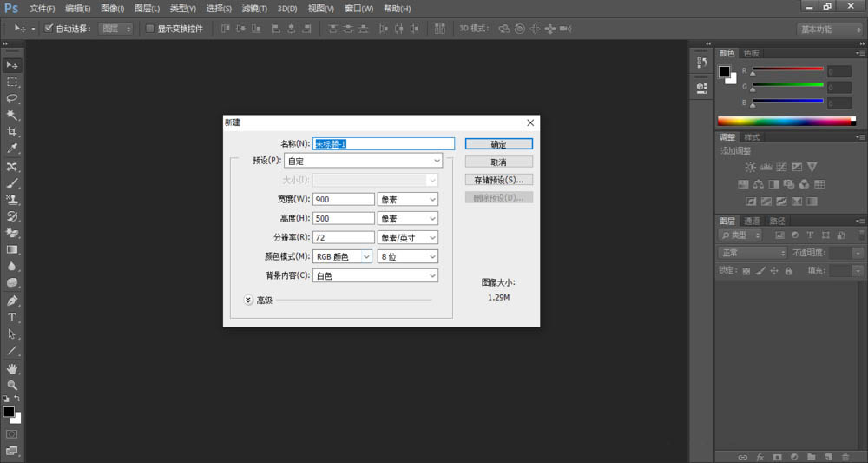Image resolution: width=868 pixels, height=463 pixels.
Task: Select the Path Selection tool
Action: 12,334
